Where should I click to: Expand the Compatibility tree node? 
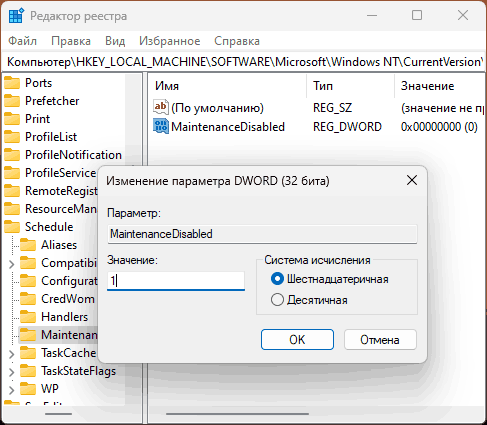click(12, 264)
